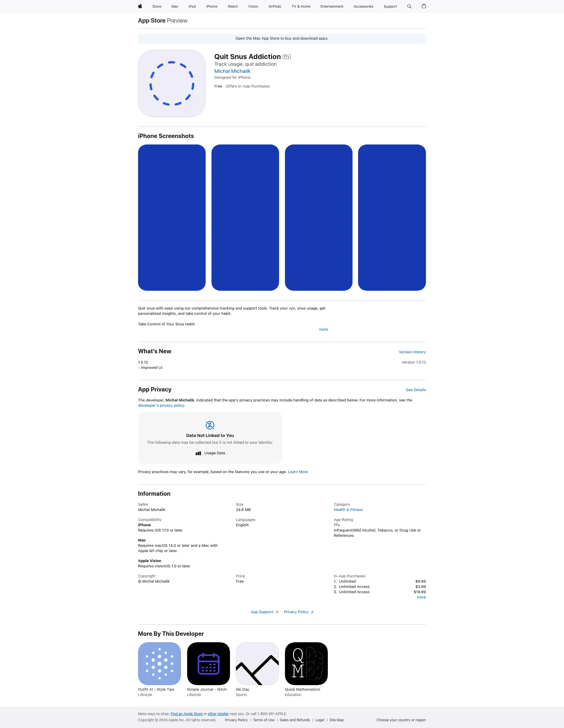Click the Usage Data bar chart icon
The image size is (564, 728).
(x=198, y=453)
